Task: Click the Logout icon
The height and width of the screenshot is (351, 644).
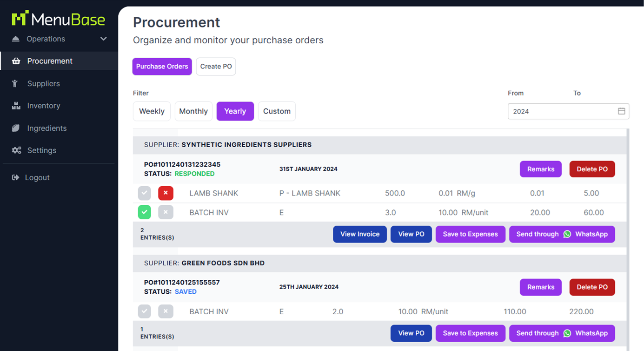Action: (x=16, y=177)
